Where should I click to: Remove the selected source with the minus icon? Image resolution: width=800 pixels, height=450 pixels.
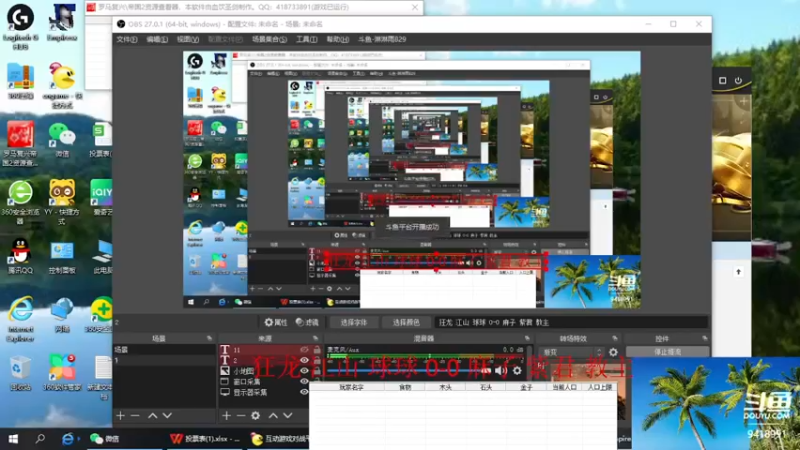[241, 416]
